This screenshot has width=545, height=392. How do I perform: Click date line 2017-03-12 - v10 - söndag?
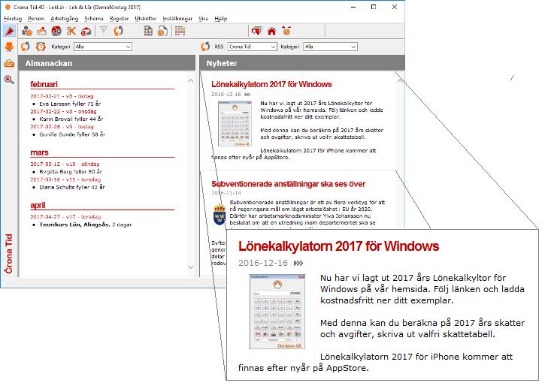click(65, 164)
